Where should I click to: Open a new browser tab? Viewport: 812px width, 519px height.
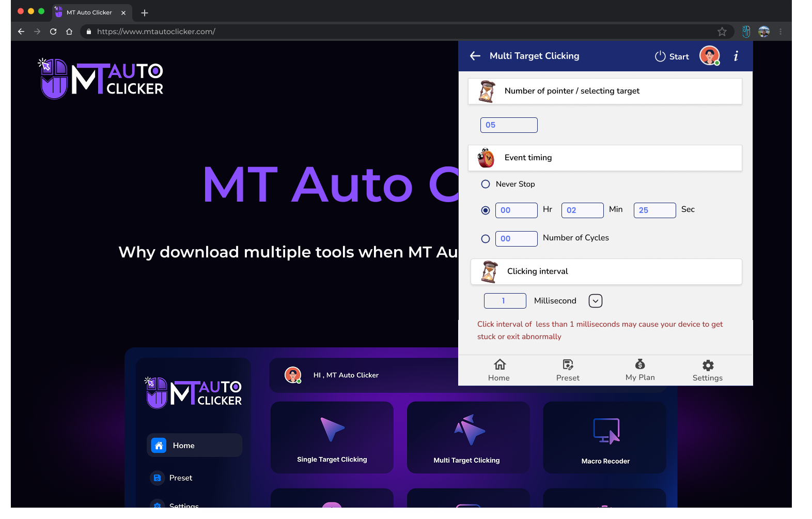(145, 12)
